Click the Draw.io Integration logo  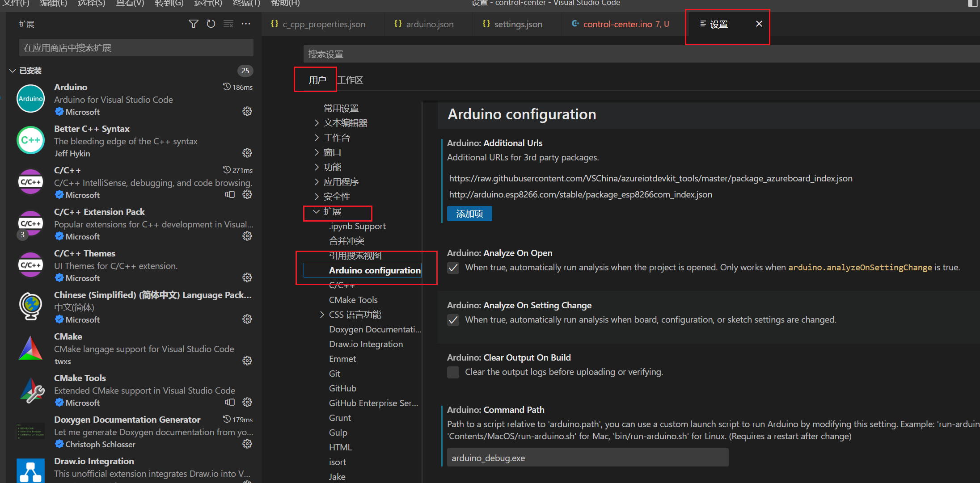[x=30, y=470]
